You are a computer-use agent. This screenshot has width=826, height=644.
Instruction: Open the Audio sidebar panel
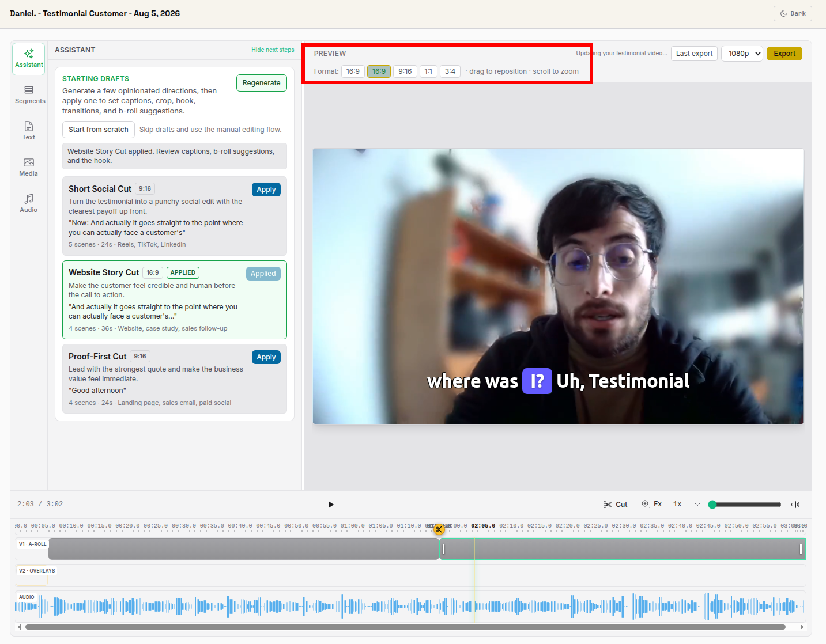tap(29, 203)
